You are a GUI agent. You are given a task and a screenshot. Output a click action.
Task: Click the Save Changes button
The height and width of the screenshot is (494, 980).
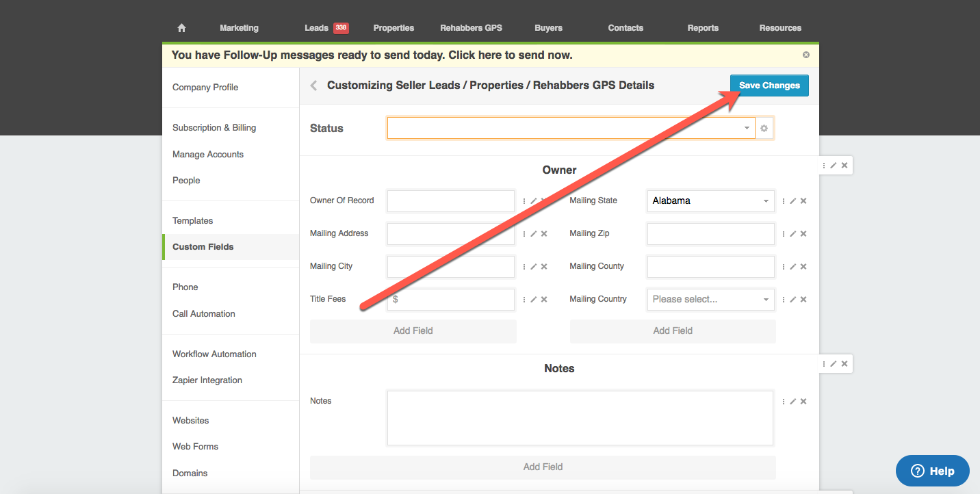pyautogui.click(x=769, y=86)
